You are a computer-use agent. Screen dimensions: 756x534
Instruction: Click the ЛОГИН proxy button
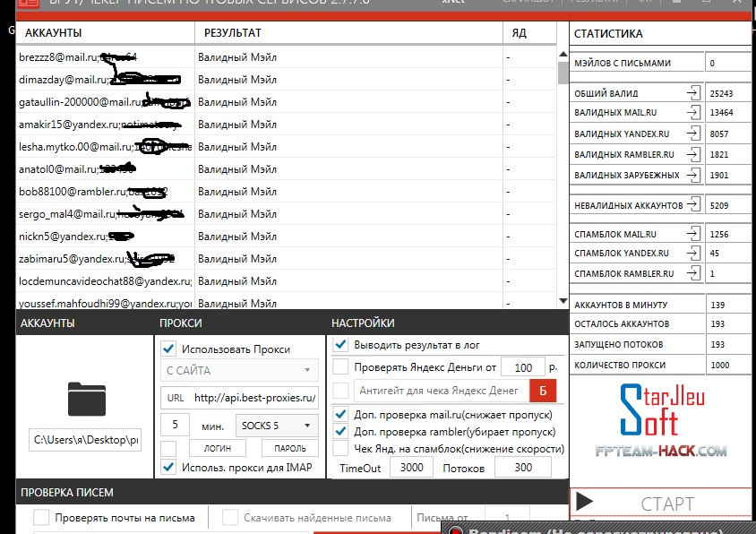[x=218, y=448]
